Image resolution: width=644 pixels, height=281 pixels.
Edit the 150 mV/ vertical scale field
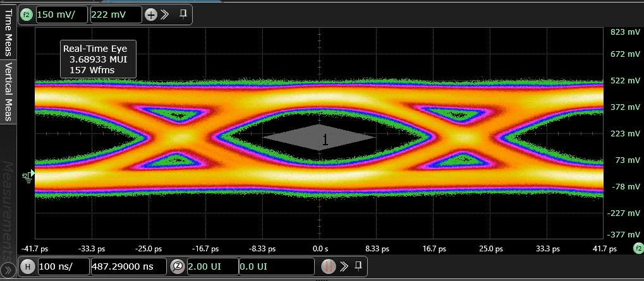coord(61,15)
